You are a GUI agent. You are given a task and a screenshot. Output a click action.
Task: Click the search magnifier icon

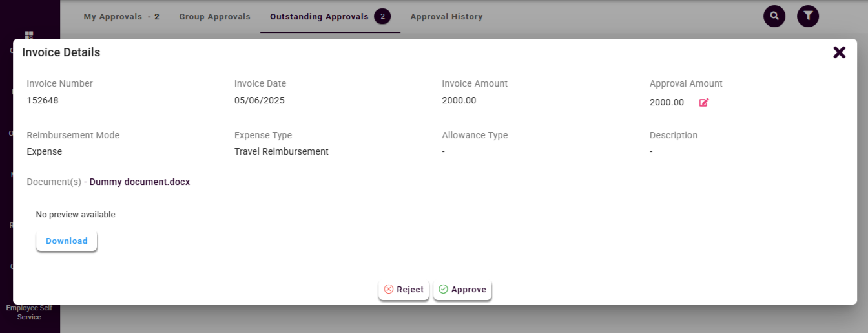tap(774, 16)
